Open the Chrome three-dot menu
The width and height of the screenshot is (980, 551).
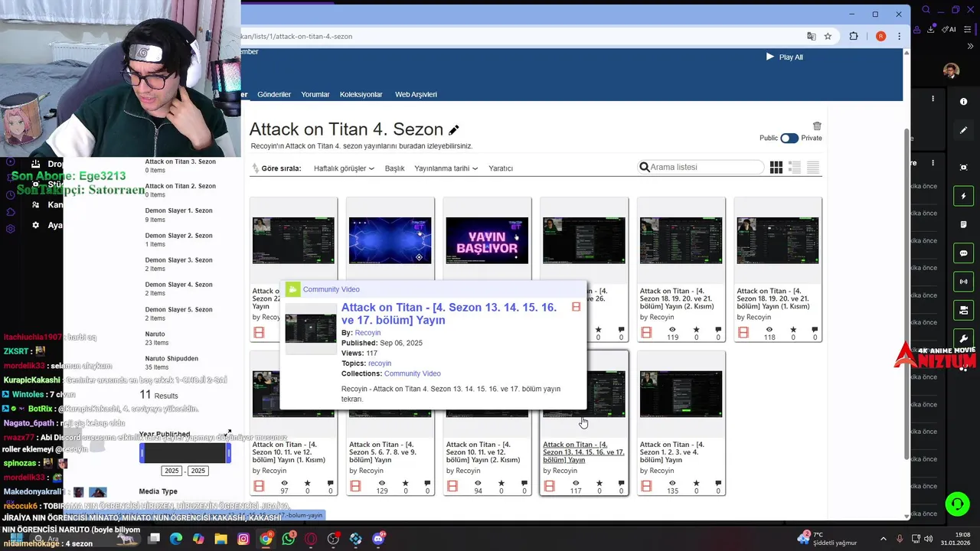pos(899,36)
